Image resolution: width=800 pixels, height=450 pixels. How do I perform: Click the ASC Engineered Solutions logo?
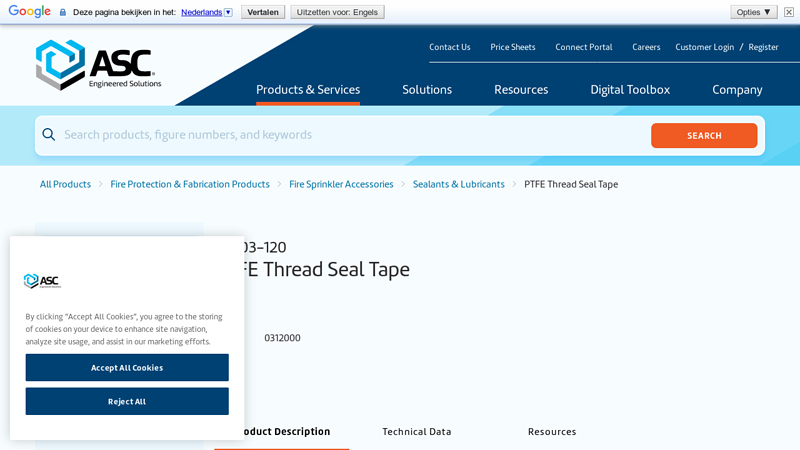point(98,65)
